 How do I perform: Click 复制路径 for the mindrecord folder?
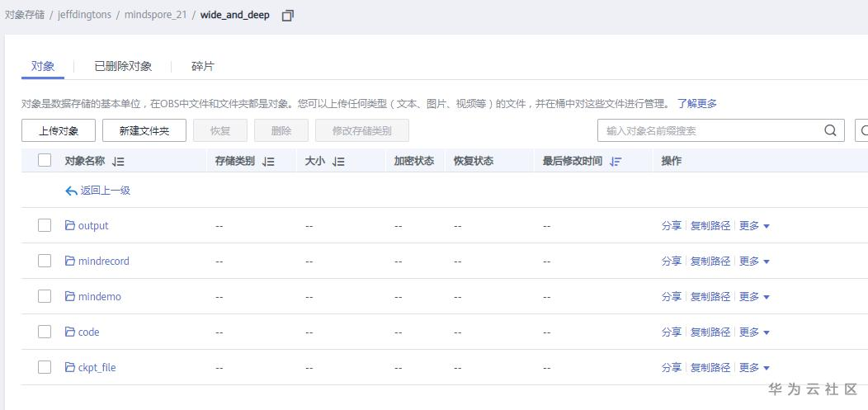[x=710, y=262]
